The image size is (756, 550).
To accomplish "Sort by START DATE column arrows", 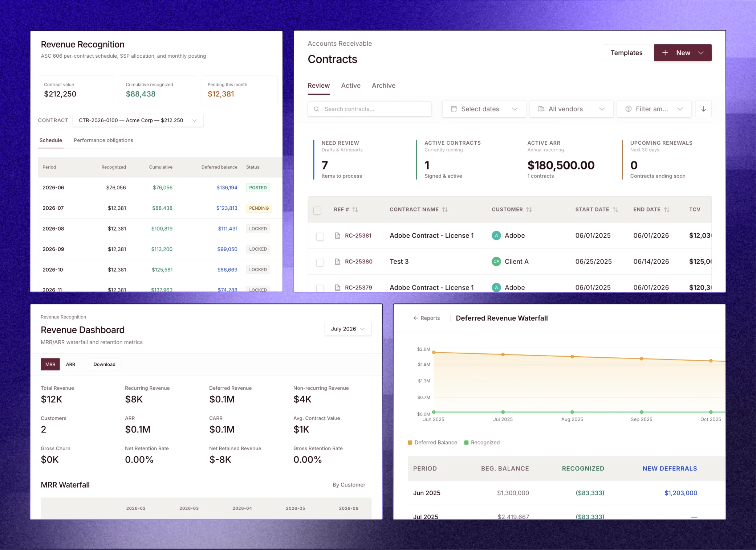I will (615, 210).
